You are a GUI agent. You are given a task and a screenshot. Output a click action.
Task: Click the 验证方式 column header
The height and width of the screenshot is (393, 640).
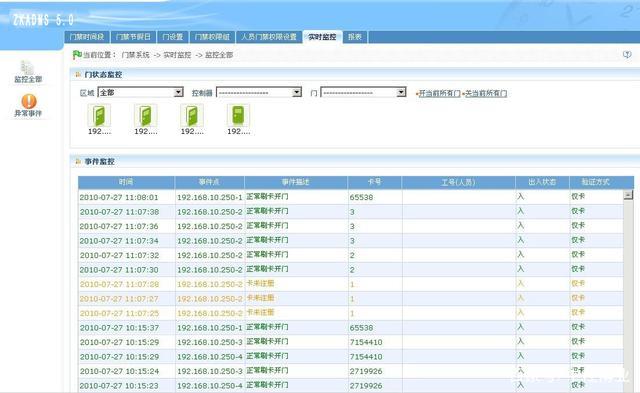[x=596, y=182]
